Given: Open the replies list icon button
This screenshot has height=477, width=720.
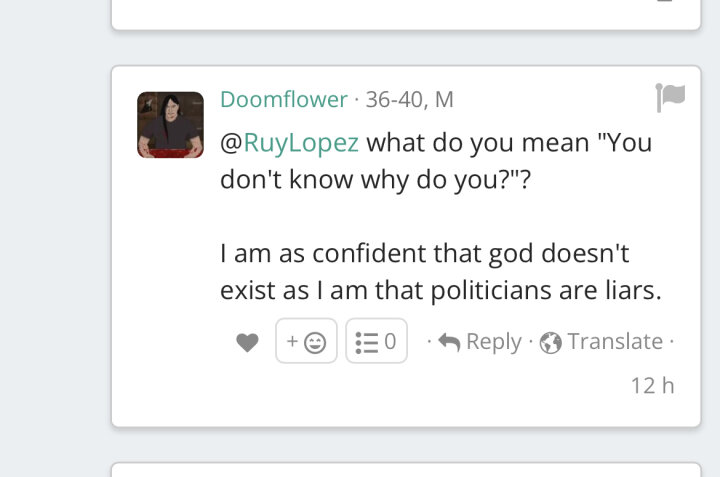Looking at the screenshot, I should click(367, 342).
